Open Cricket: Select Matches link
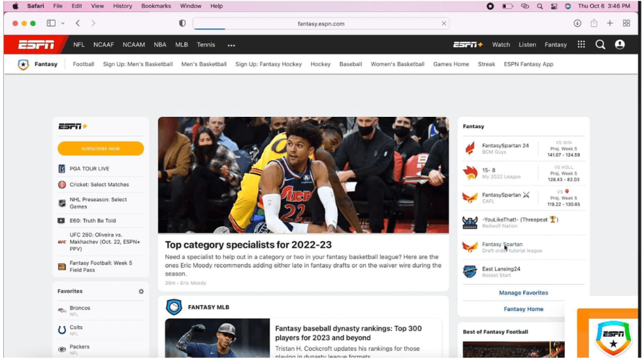The height and width of the screenshot is (362, 644). pyautogui.click(x=99, y=185)
